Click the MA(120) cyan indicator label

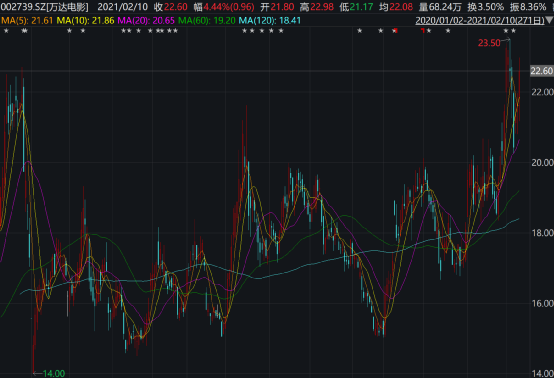270,20
